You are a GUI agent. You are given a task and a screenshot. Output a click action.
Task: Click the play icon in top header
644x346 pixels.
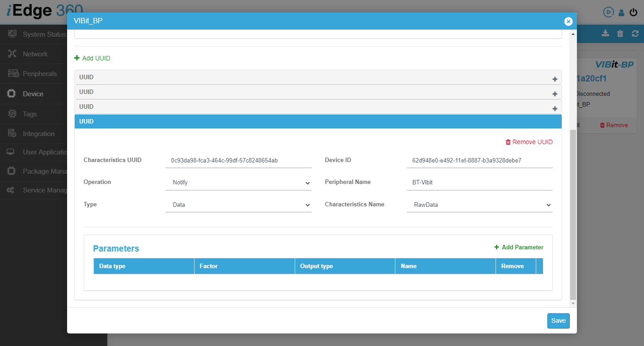coord(608,12)
